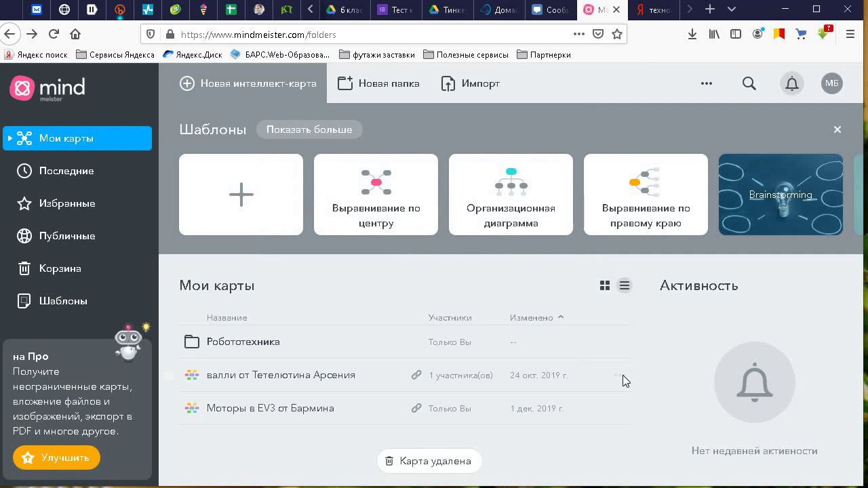Open map валли от Тетелютина Арсения
The height and width of the screenshot is (488, 868).
[281, 375]
